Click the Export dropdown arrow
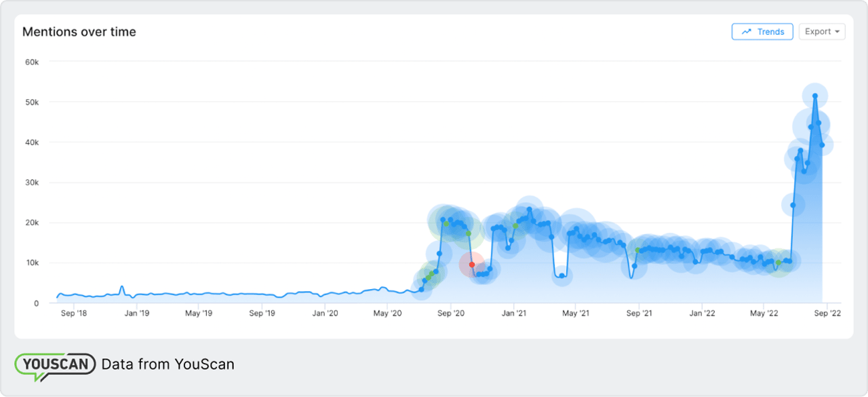The height and width of the screenshot is (397, 868). (x=837, y=32)
